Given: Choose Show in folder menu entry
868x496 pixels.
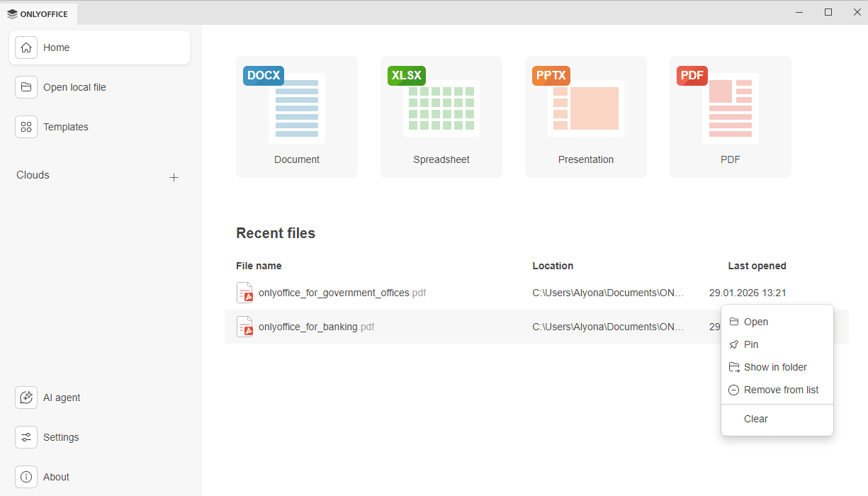Looking at the screenshot, I should click(x=774, y=367).
